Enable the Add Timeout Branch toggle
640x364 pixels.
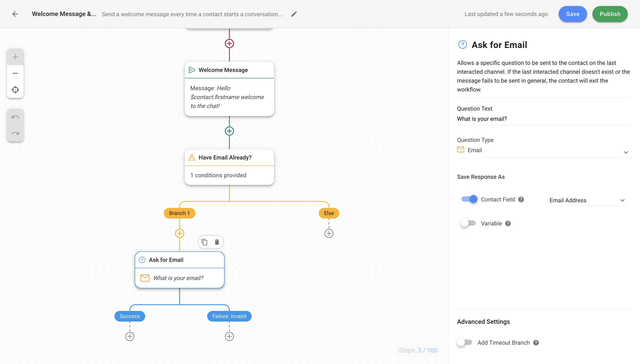465,342
